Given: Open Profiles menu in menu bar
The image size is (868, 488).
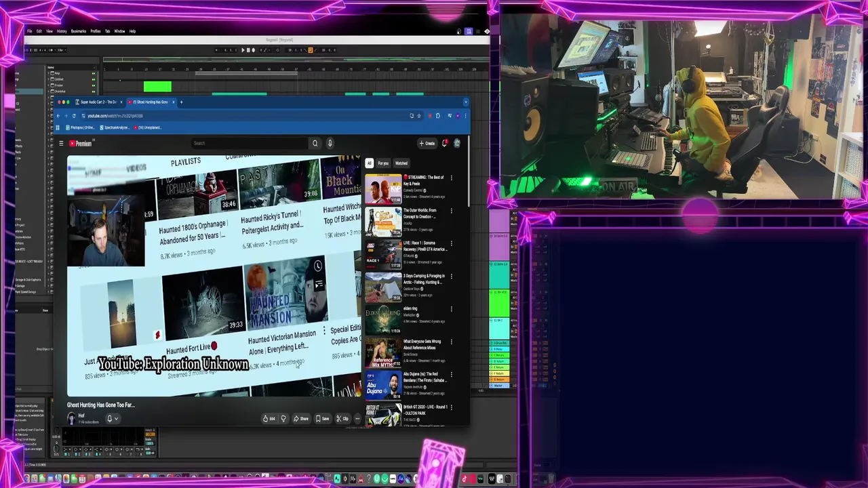Looking at the screenshot, I should point(96,31).
